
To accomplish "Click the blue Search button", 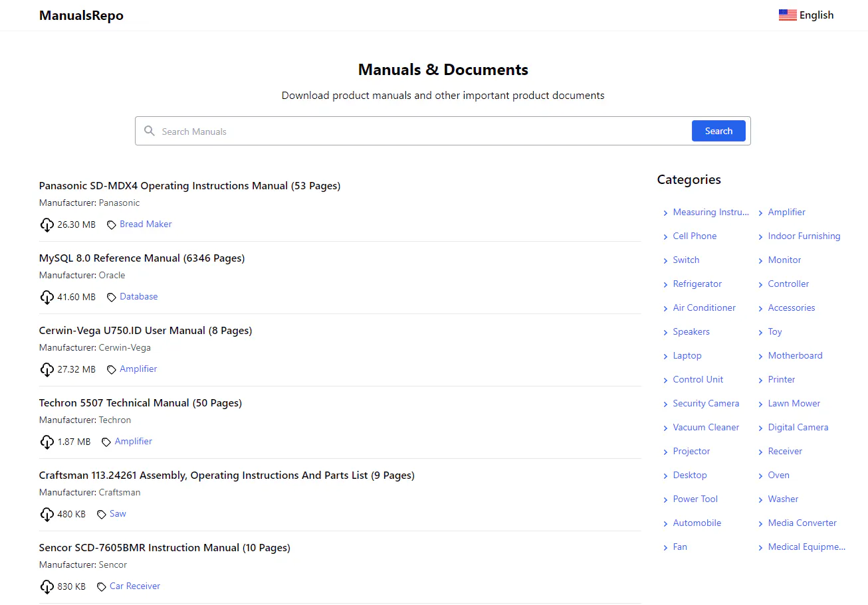I will pos(718,131).
